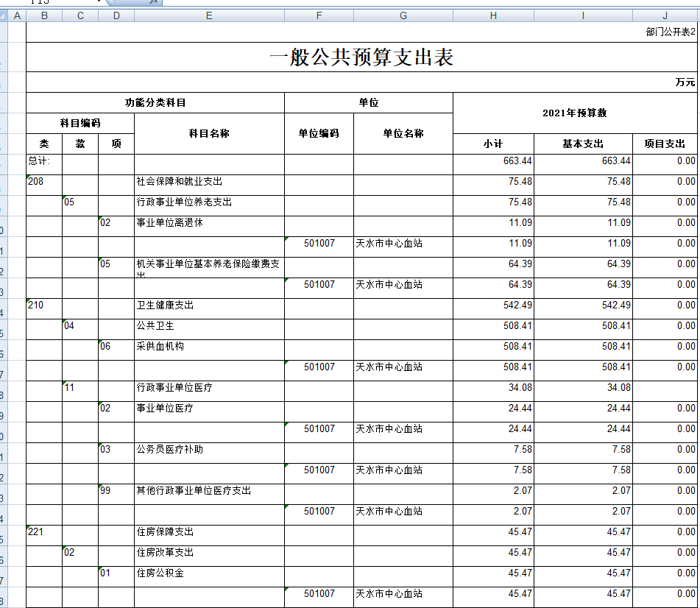Click the 功能分类科目 header cell

coord(155,103)
